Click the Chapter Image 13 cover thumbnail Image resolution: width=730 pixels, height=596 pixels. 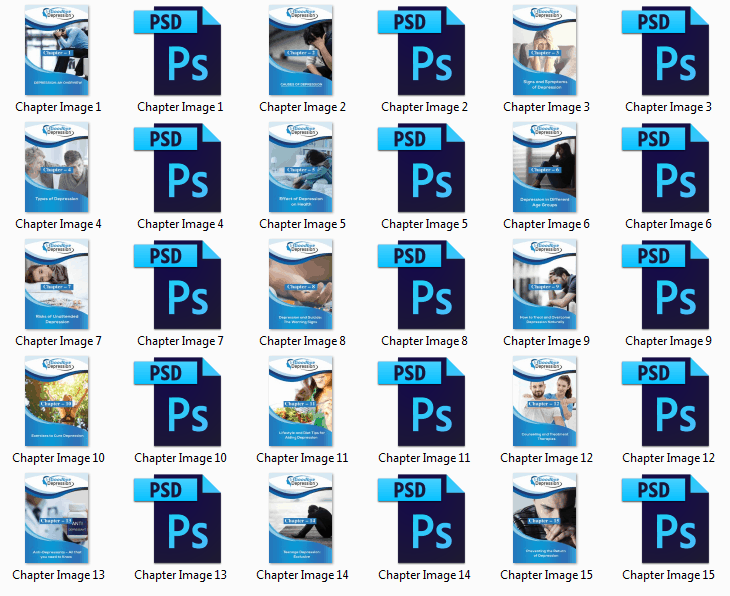tap(58, 518)
